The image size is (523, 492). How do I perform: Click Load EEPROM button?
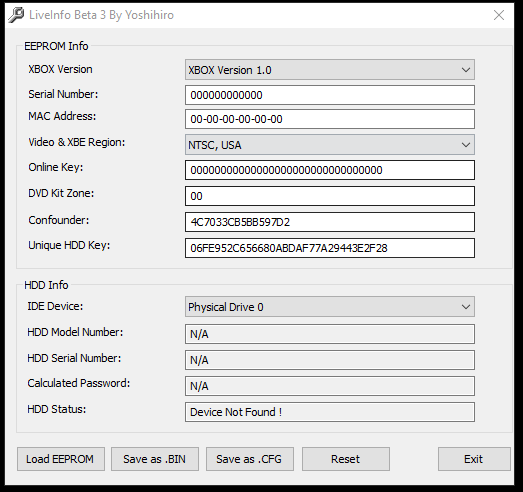(61, 459)
